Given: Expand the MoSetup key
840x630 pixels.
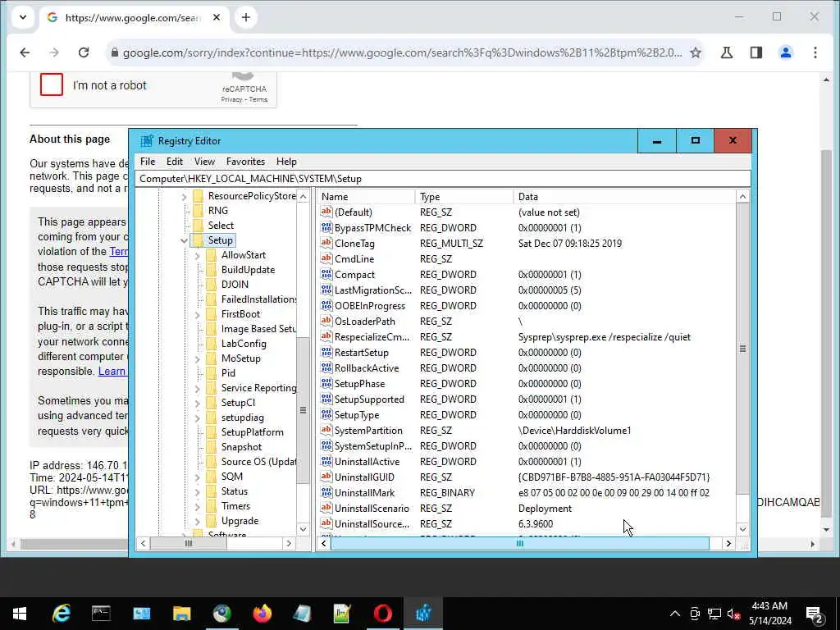Looking at the screenshot, I should [x=197, y=359].
